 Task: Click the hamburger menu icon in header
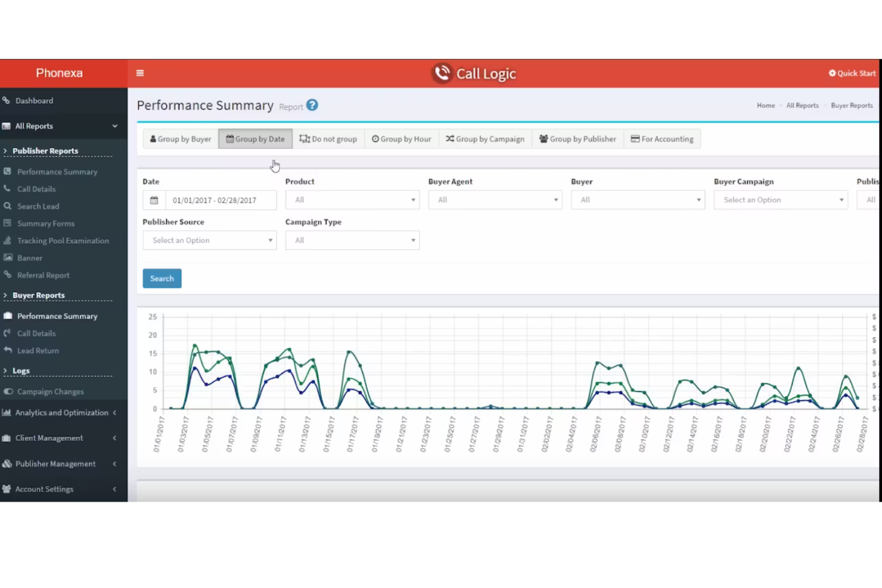tap(140, 73)
